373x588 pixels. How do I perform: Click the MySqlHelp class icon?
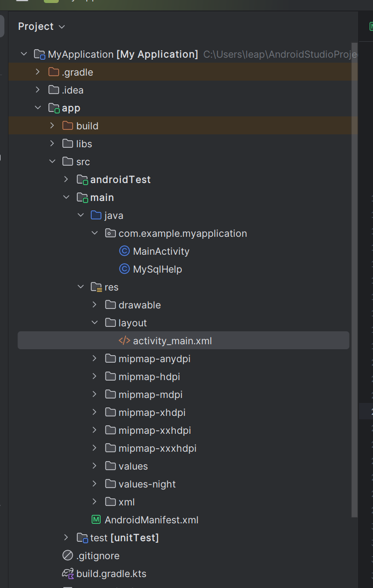tap(124, 269)
